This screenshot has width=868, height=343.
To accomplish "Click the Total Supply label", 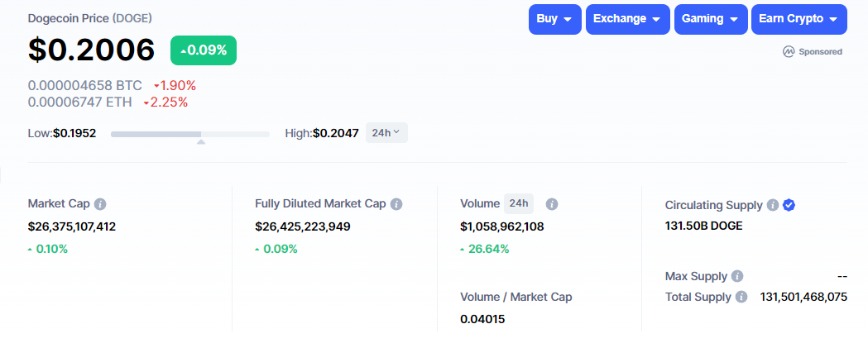I will pos(698,297).
